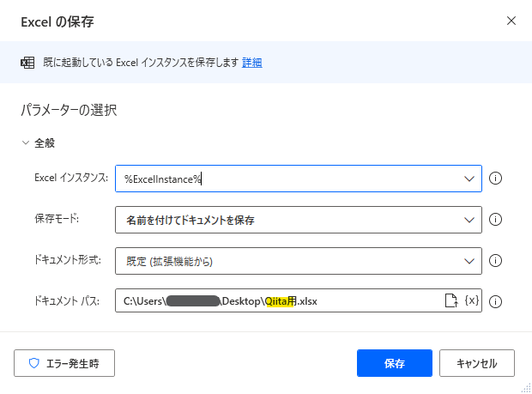Viewport: 532px width, 394px height.
Task: Click the Excel icon in description banner
Action: (x=27, y=63)
